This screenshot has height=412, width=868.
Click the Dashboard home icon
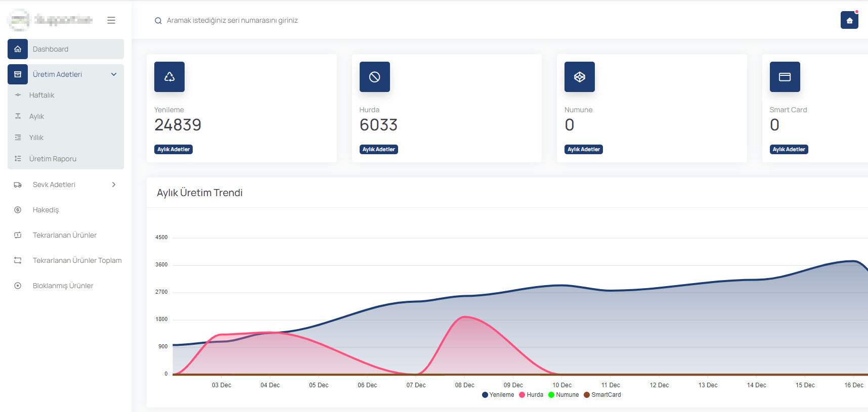click(x=18, y=49)
